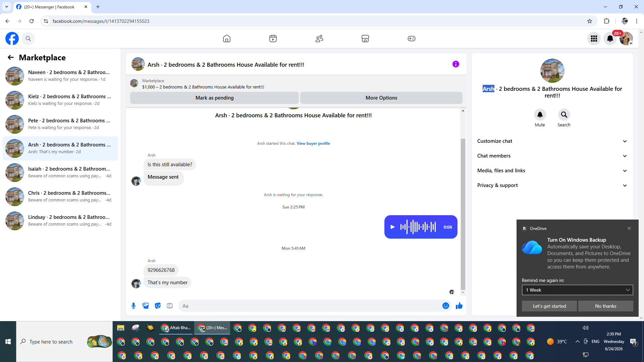Open account profile avatar menu

pyautogui.click(x=626, y=39)
